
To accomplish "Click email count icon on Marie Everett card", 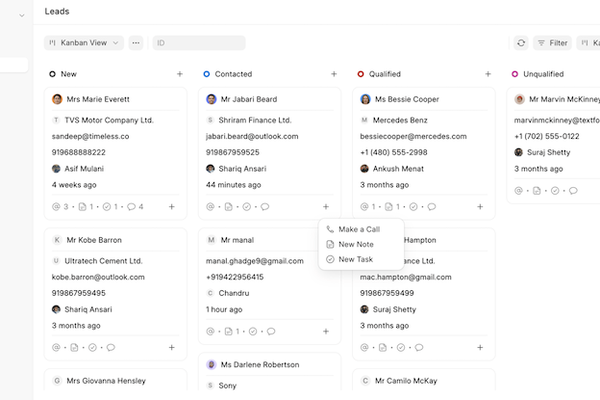I will tap(56, 207).
